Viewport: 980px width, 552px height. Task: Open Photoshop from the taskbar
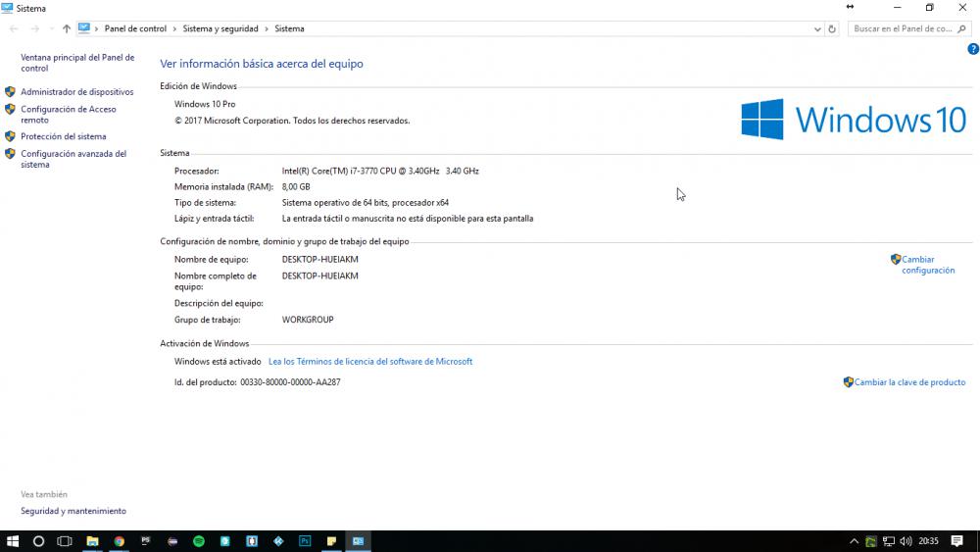305,541
